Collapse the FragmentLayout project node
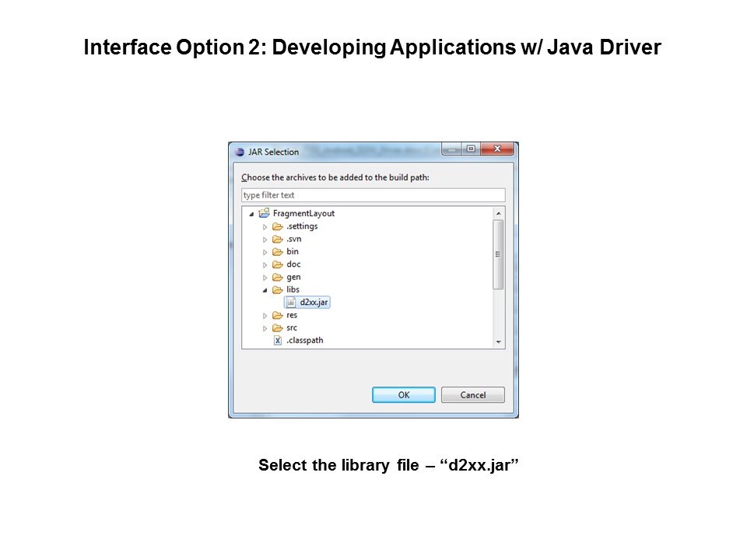 tap(251, 213)
